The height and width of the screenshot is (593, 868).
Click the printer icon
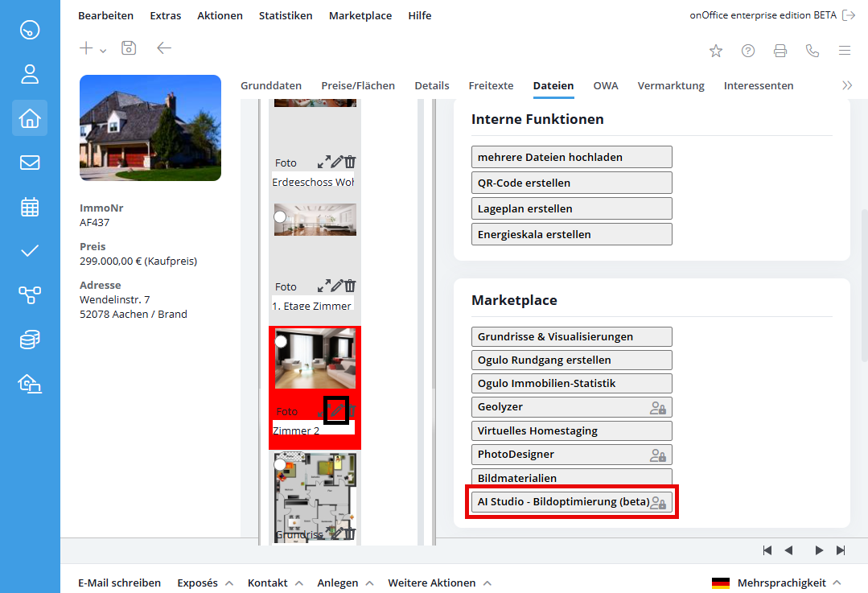click(x=780, y=51)
